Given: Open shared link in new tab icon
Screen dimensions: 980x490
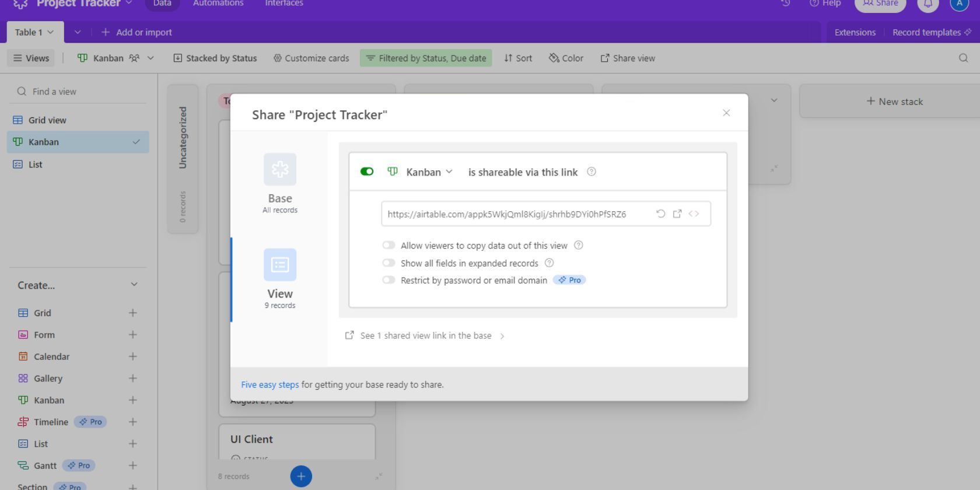Looking at the screenshot, I should coord(677,214).
